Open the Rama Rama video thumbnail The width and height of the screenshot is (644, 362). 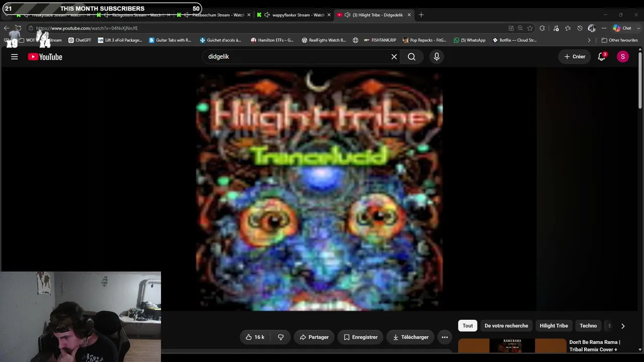[512, 345]
